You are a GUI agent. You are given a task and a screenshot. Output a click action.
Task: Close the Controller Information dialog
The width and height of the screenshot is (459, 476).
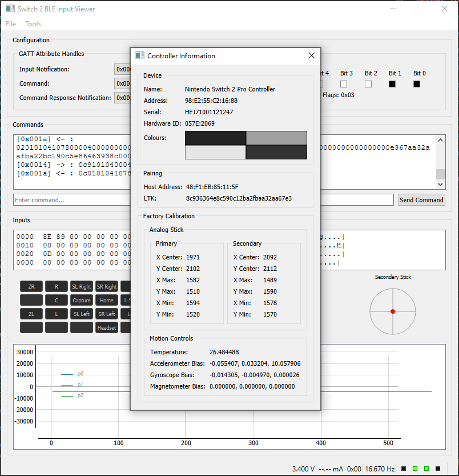click(312, 55)
